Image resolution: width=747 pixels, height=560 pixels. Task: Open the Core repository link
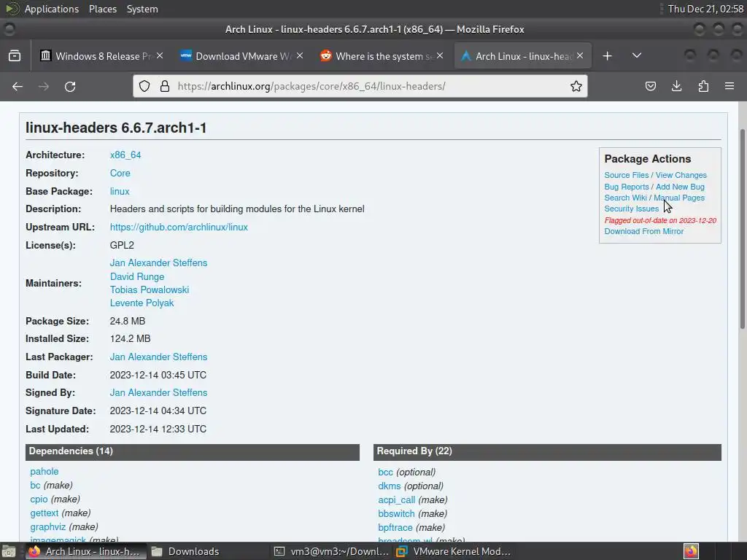click(x=120, y=173)
